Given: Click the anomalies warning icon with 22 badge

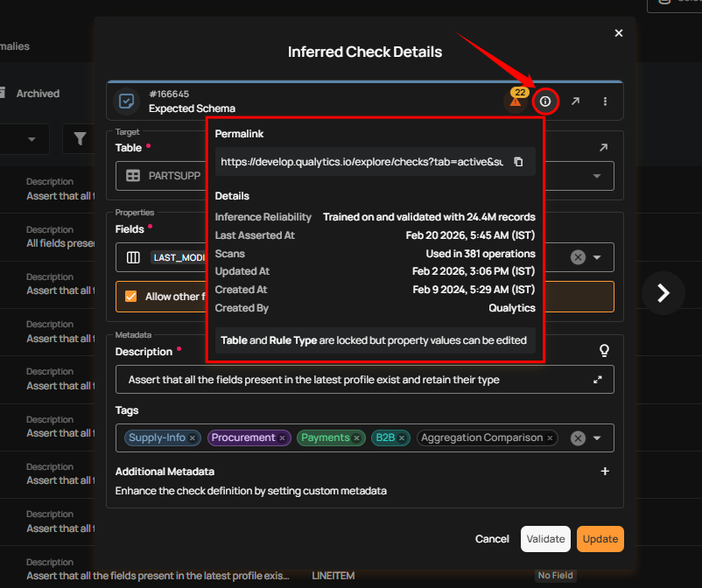Looking at the screenshot, I should (516, 101).
